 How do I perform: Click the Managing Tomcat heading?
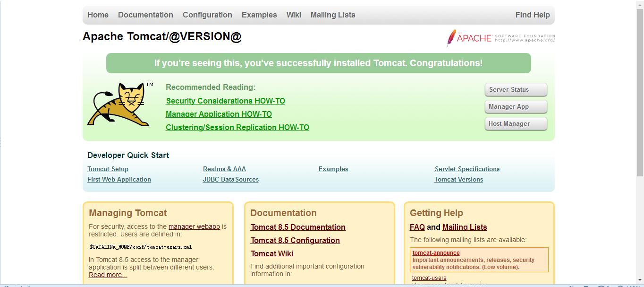click(x=128, y=213)
